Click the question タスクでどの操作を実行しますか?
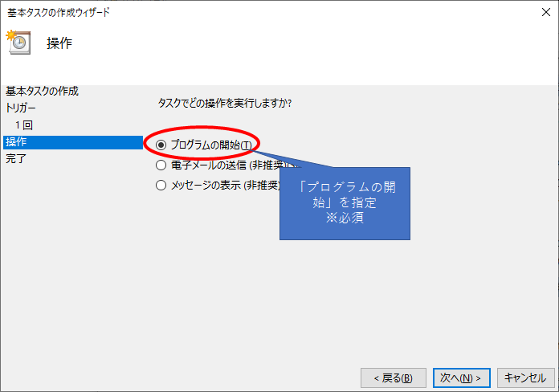Screen dimensions: 559x392 tap(225, 104)
